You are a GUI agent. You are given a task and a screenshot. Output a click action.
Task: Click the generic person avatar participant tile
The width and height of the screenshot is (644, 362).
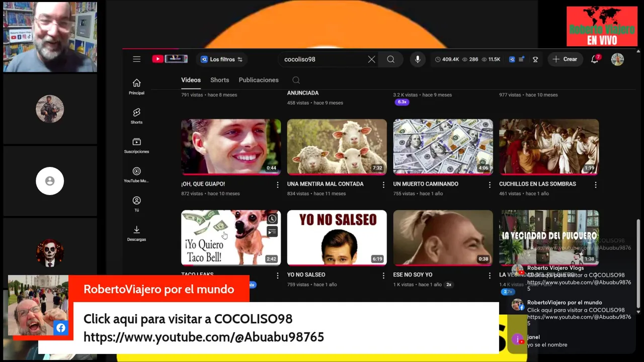click(x=50, y=181)
